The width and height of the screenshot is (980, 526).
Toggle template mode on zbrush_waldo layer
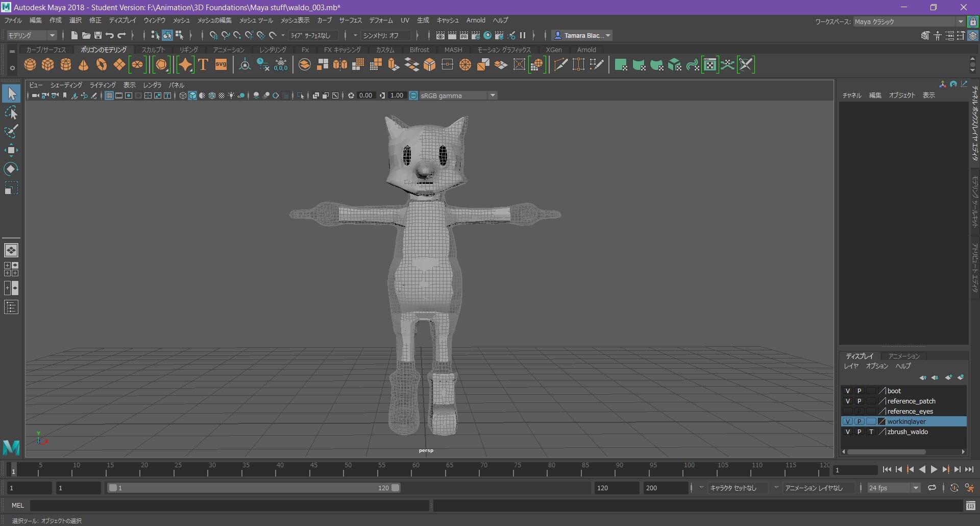point(871,432)
